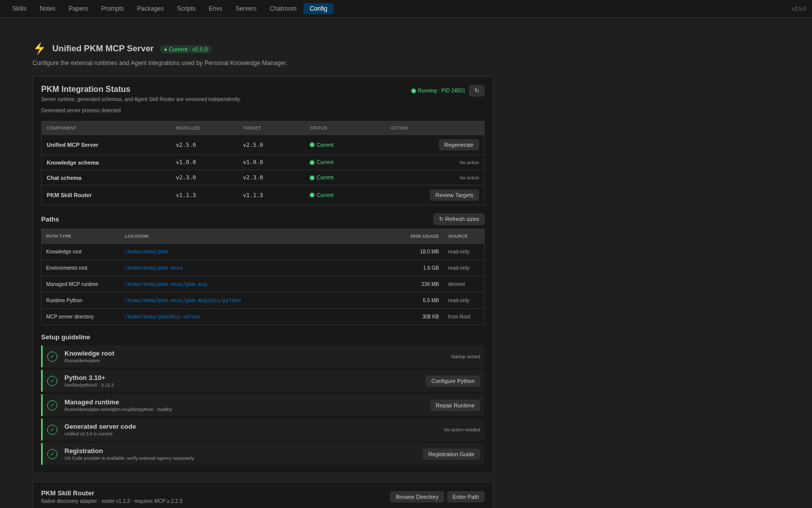Click the Current v2.5.0 badge in header
The width and height of the screenshot is (812, 508).
pos(186,49)
